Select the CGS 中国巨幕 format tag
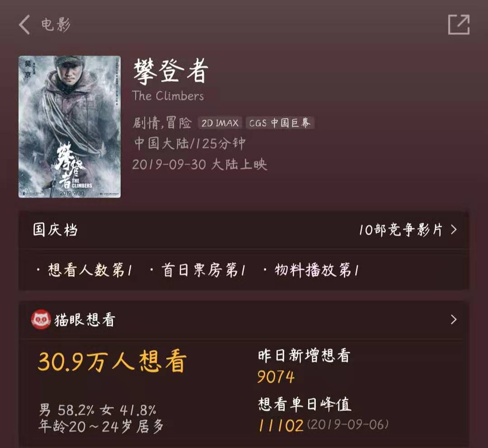This screenshot has height=448, width=488. tap(280, 123)
